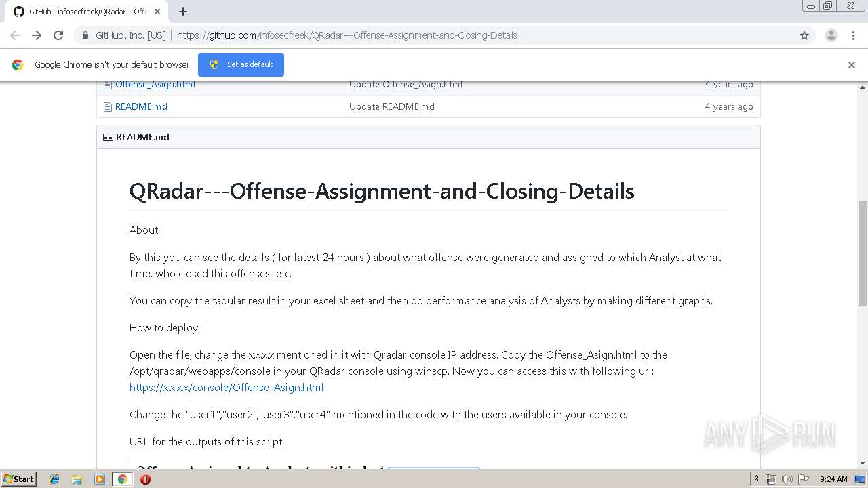
Task: View site security lock information
Action: [x=85, y=35]
